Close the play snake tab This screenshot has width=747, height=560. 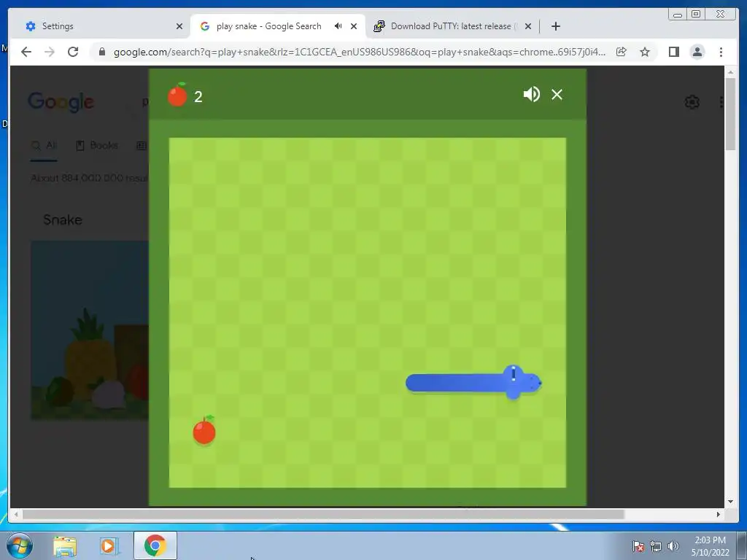354,26
